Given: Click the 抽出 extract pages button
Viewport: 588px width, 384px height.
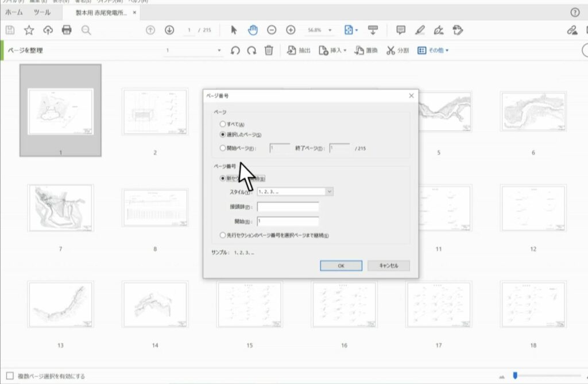Looking at the screenshot, I should [299, 51].
